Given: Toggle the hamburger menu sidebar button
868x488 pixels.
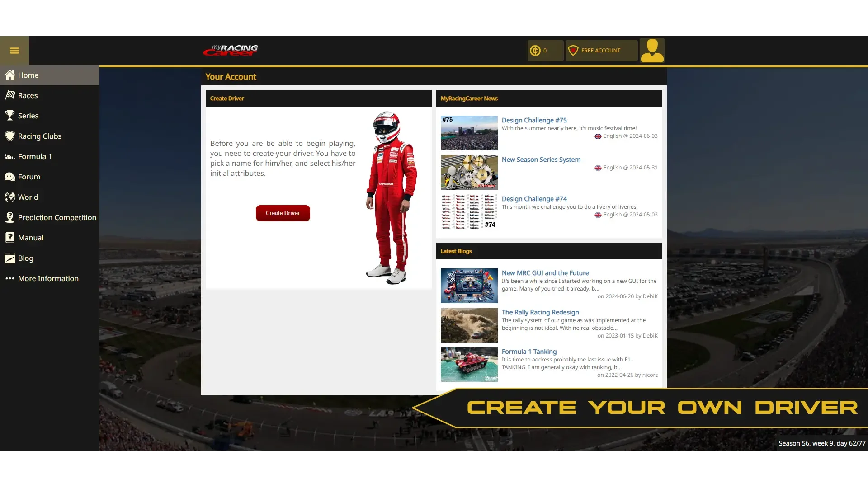Looking at the screenshot, I should (x=14, y=51).
